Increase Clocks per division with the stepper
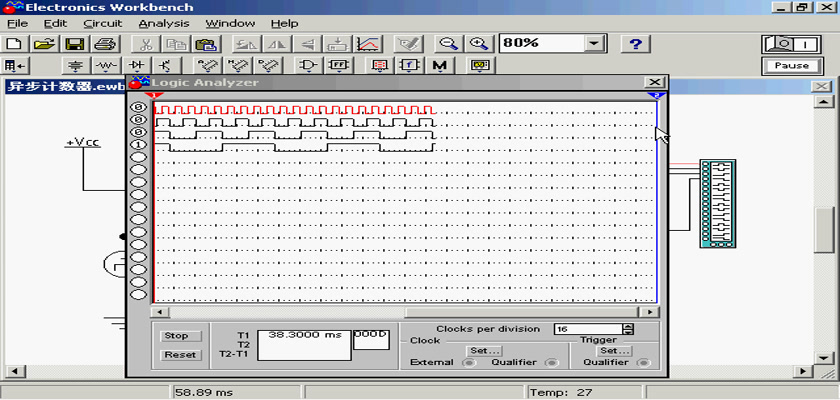Image resolution: width=840 pixels, height=400 pixels. tap(628, 326)
